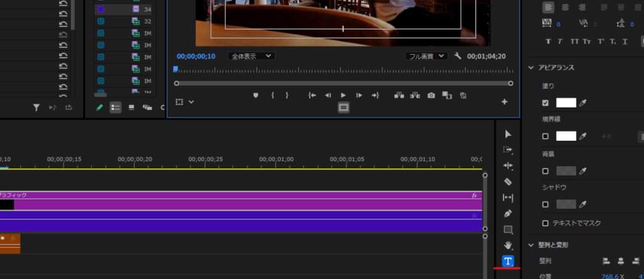Select the Type tool in the toolbar
Image resolution: width=644 pixels, height=279 pixels.
click(x=508, y=261)
